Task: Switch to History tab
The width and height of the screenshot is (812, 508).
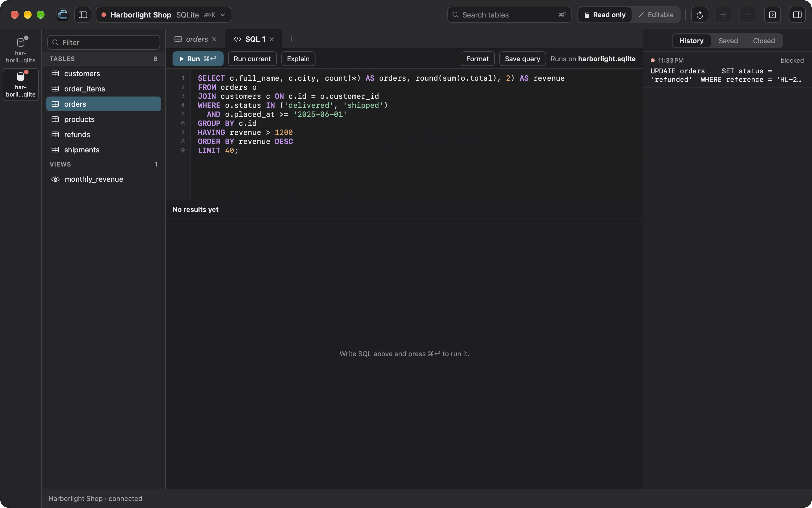Action: coord(691,41)
